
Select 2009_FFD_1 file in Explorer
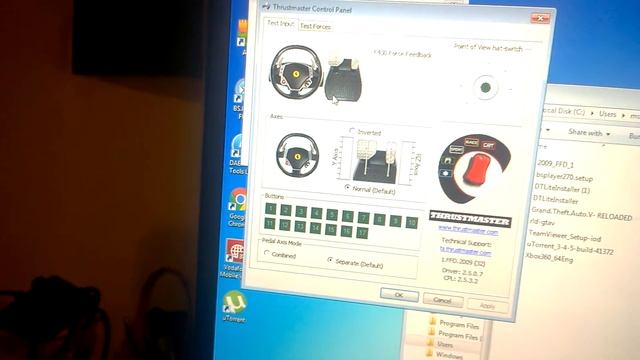point(555,164)
